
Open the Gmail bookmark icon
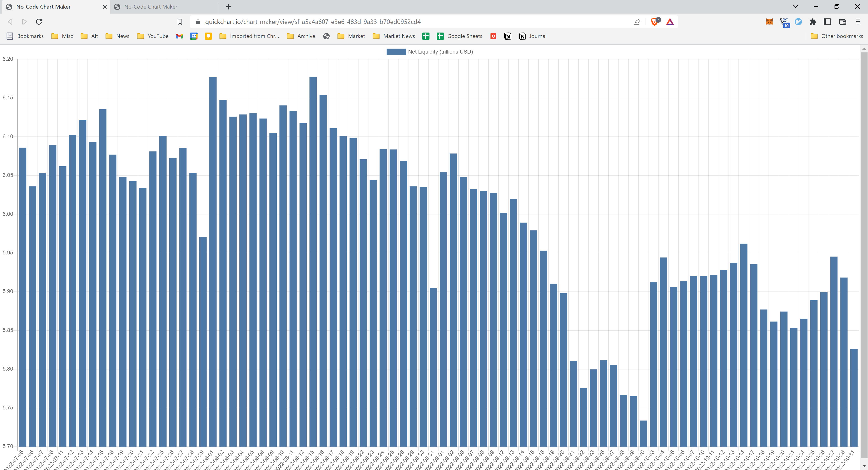coord(179,36)
